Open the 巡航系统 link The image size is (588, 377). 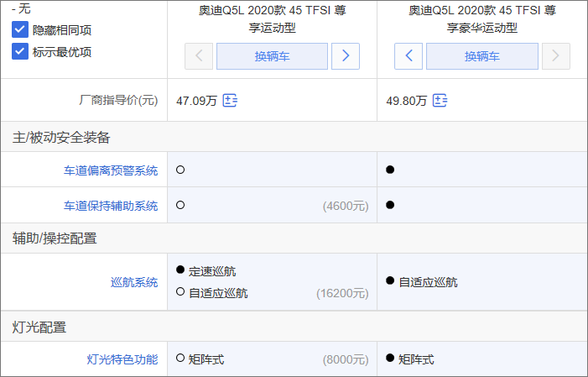(134, 282)
